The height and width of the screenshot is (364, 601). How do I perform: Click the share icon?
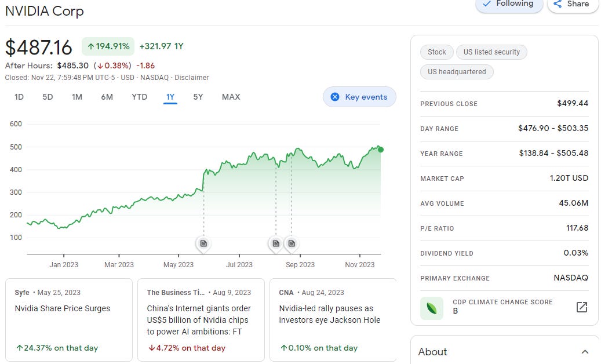[558, 4]
